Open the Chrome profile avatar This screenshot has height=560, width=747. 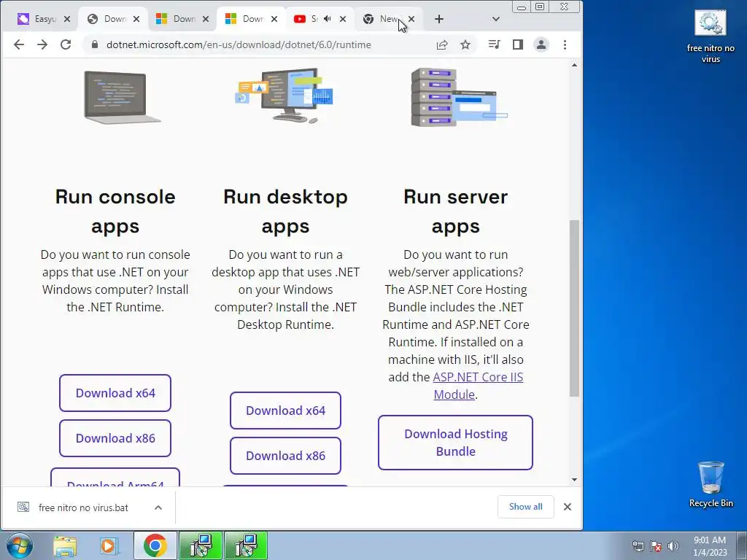(x=541, y=44)
